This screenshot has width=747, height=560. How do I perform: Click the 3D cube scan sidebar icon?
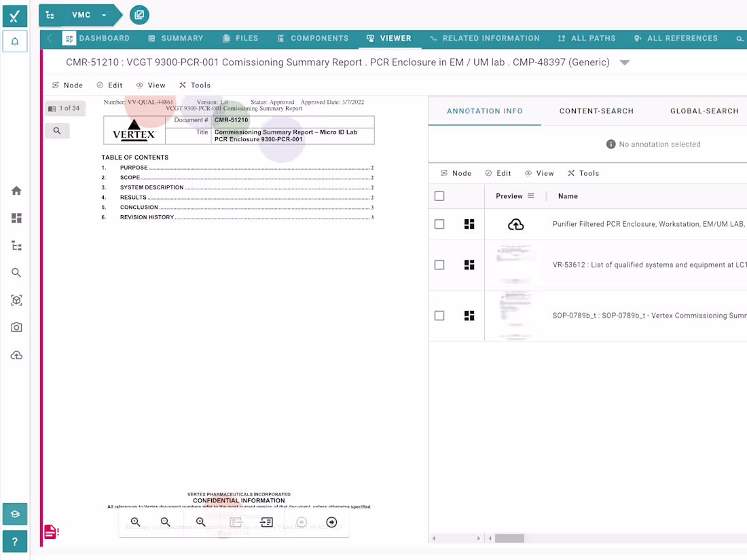[16, 301]
